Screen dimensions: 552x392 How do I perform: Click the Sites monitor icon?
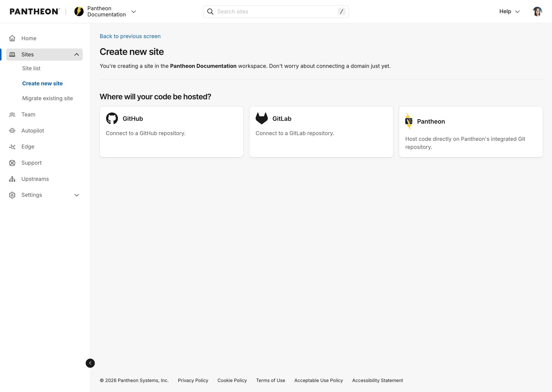12,54
